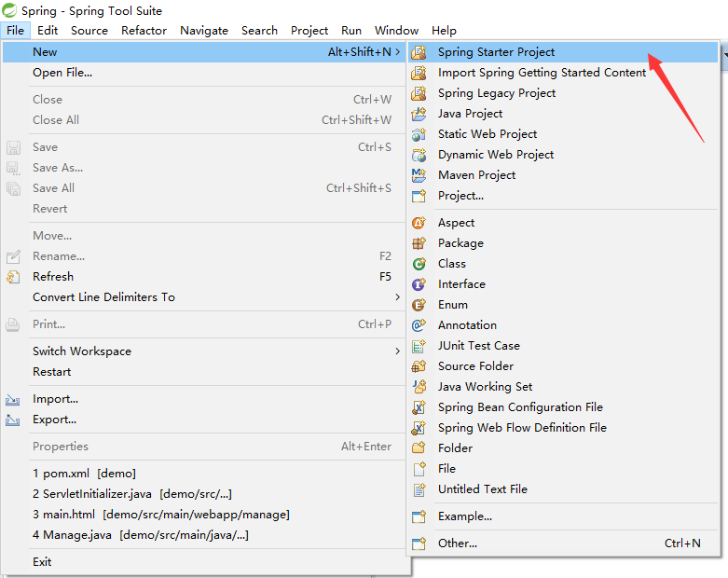Click the Export... icon in File menu
The image size is (728, 578).
click(13, 420)
